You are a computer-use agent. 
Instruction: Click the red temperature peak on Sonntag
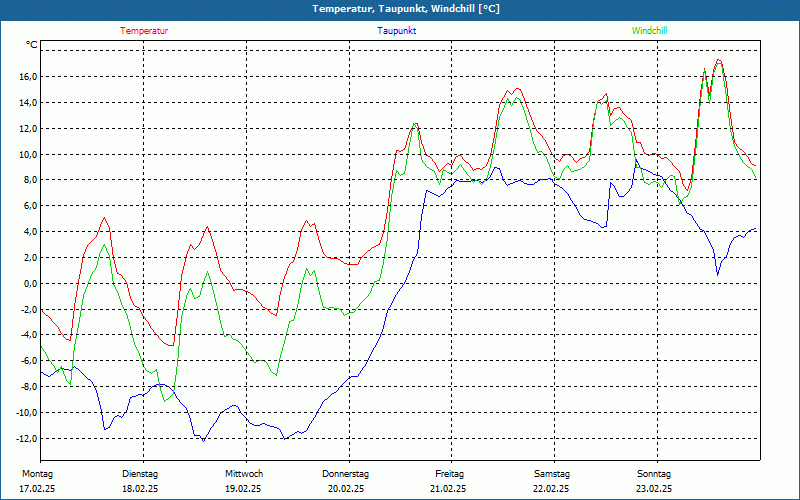click(x=718, y=60)
